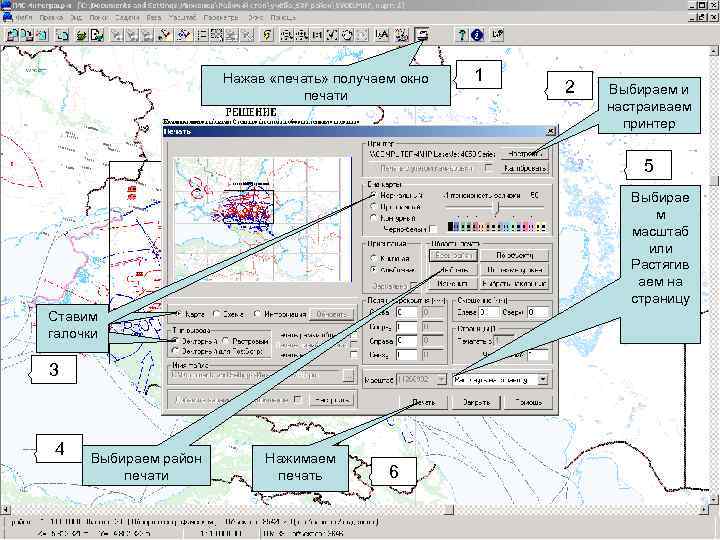Open the fit-to-page dropdown arrow
This screenshot has height=540, width=720.
click(543, 380)
